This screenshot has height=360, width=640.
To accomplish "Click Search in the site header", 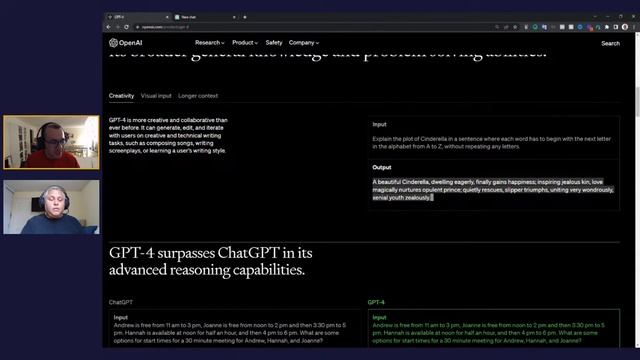I will (610, 43).
